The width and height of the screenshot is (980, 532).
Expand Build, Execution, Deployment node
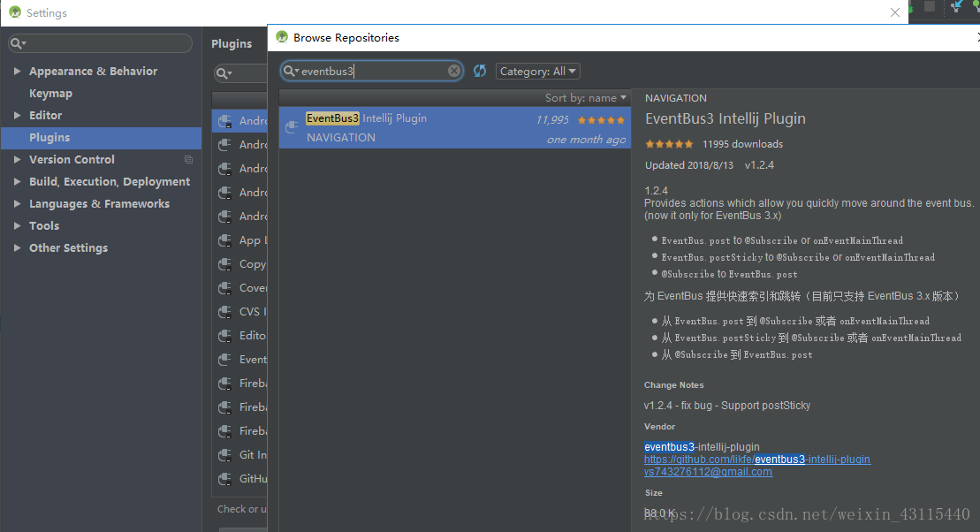pyautogui.click(x=17, y=182)
